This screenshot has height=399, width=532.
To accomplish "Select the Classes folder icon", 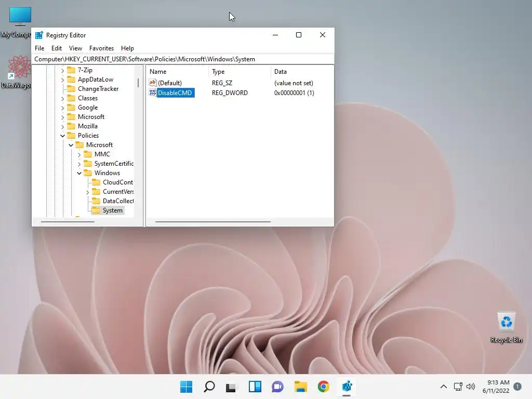I will (71, 98).
